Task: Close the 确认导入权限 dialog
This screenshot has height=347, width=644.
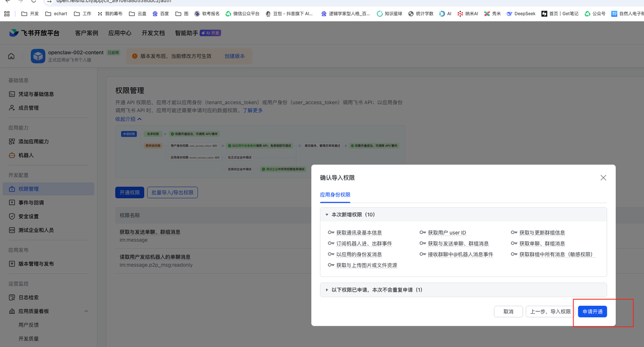Action: coord(603,178)
